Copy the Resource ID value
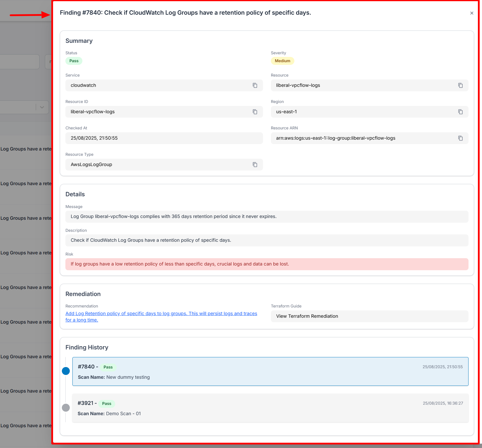 point(255,112)
